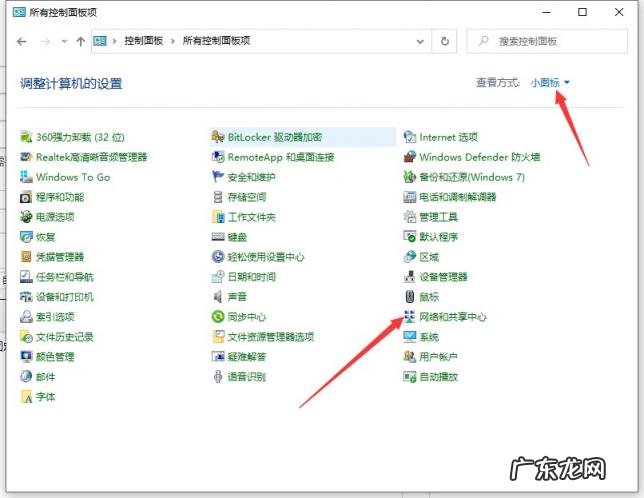Open the 电话和调制解调器 link
The height and width of the screenshot is (498, 644).
[x=458, y=197]
